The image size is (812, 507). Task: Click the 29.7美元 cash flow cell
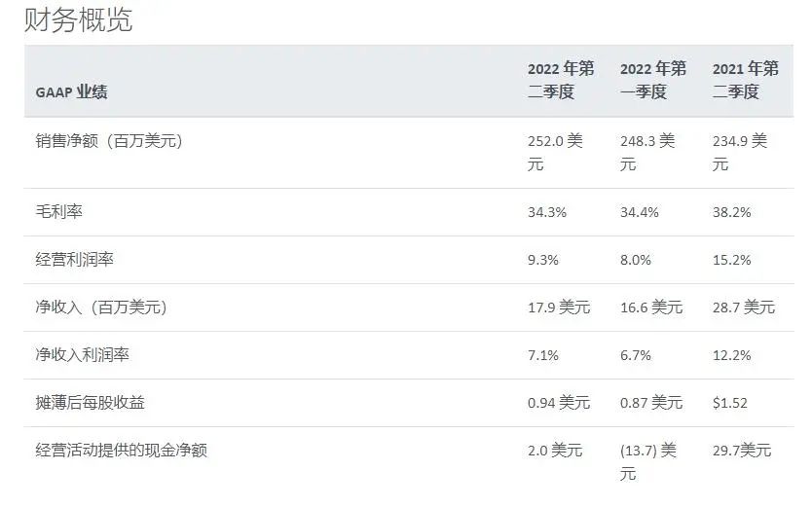click(742, 451)
